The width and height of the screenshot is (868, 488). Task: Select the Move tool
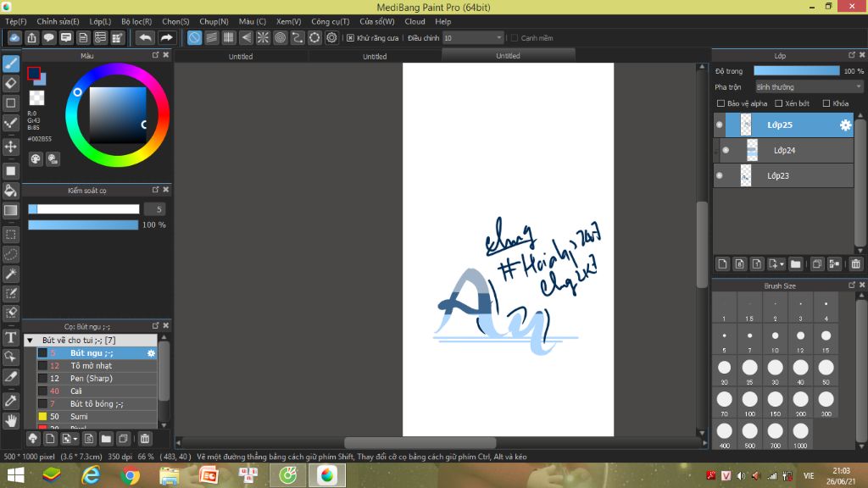tap(11, 147)
